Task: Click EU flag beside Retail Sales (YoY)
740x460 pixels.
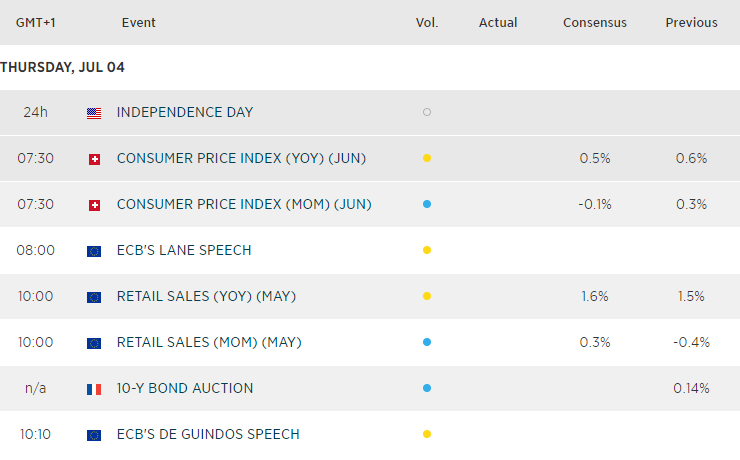Action: [94, 297]
